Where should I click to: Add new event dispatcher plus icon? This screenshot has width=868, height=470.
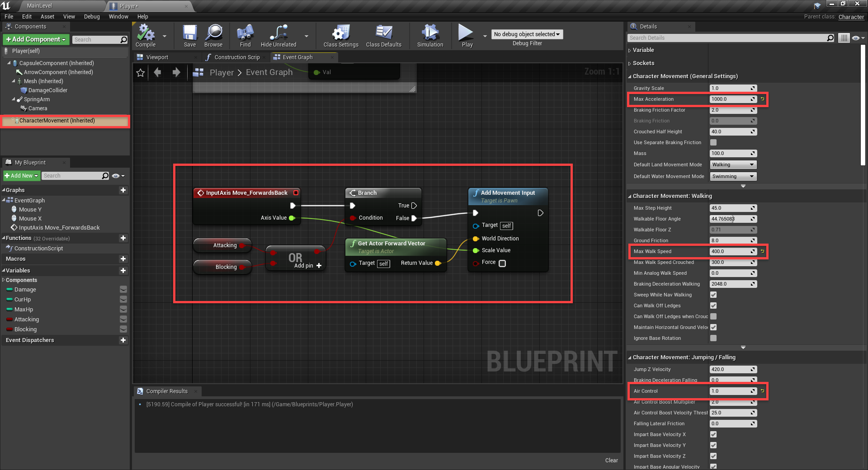(123, 340)
